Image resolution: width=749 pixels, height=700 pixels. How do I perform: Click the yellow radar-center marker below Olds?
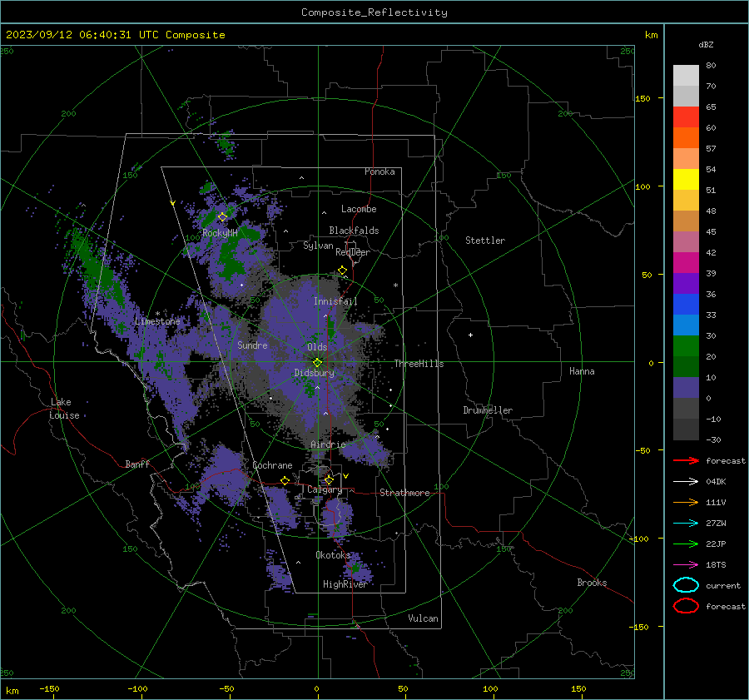[x=318, y=362]
